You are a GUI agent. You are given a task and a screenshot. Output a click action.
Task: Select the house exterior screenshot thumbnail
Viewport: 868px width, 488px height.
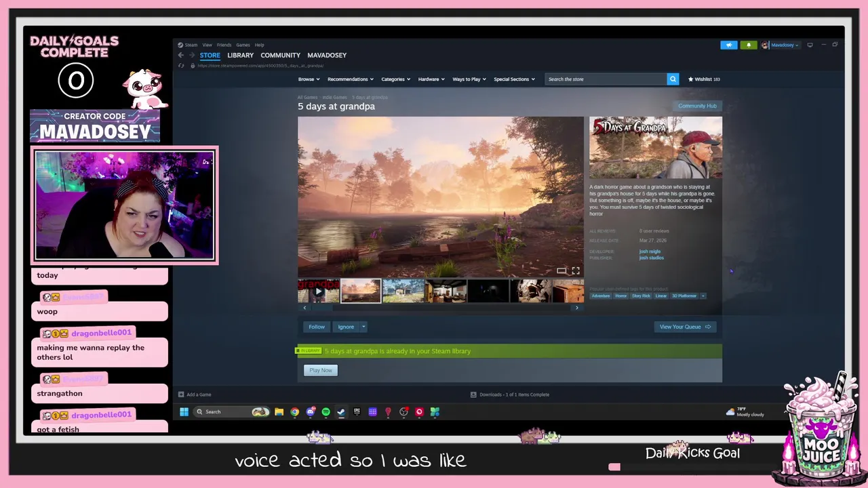point(403,291)
